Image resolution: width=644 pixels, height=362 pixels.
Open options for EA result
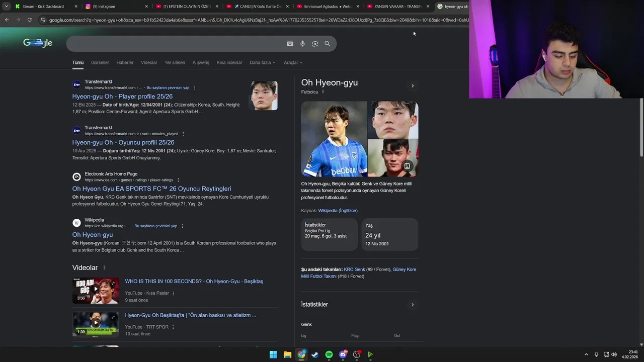pos(178,180)
